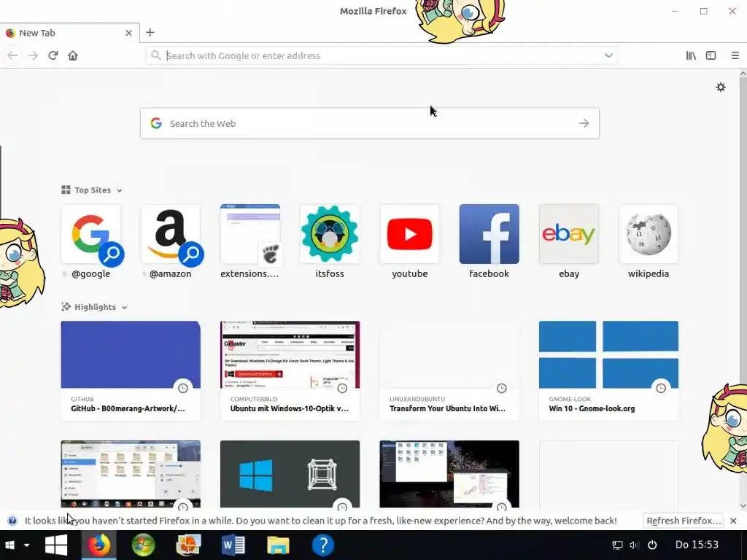Open Transform Your Ubuntu highlight link
Viewport: 747px width, 560px height.
pos(449,370)
